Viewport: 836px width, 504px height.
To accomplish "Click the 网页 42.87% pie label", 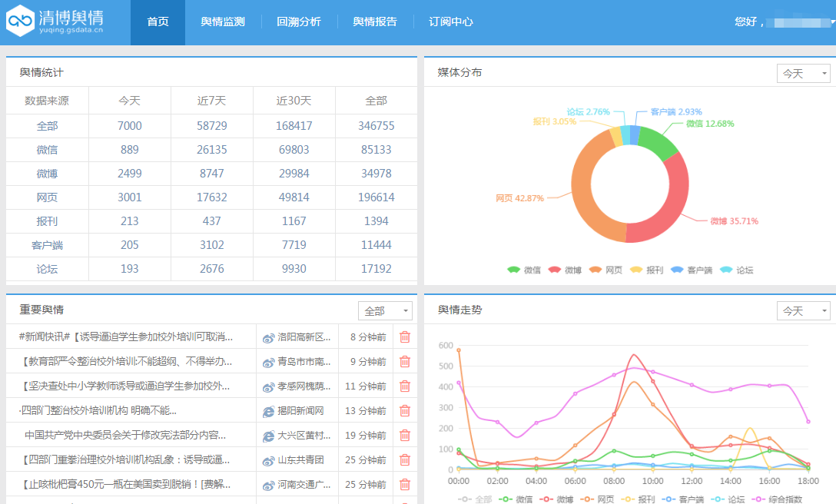I will (x=520, y=198).
